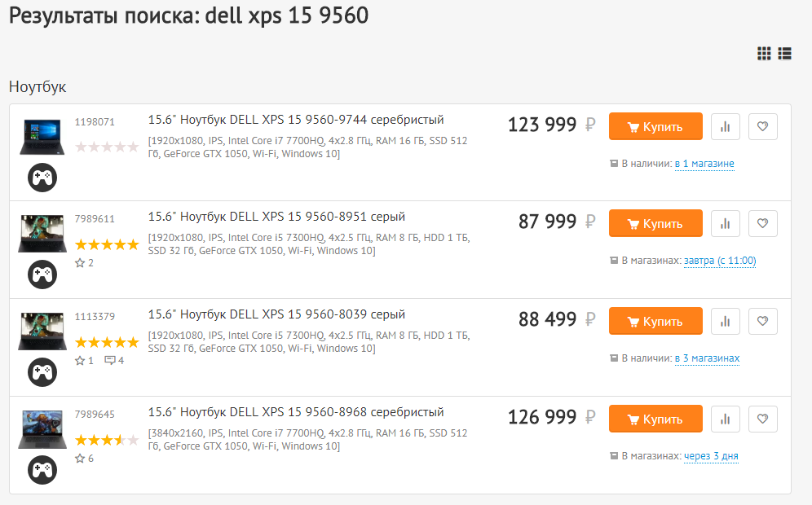Buy the laptop priced 123 999 ₽
812x505 pixels.
pyautogui.click(x=655, y=126)
